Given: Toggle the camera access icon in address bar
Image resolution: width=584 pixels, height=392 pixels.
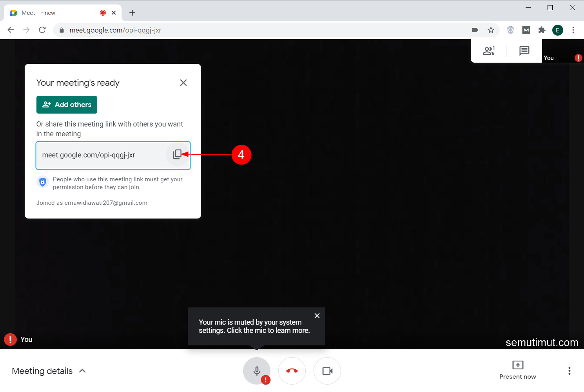Looking at the screenshot, I should [475, 30].
